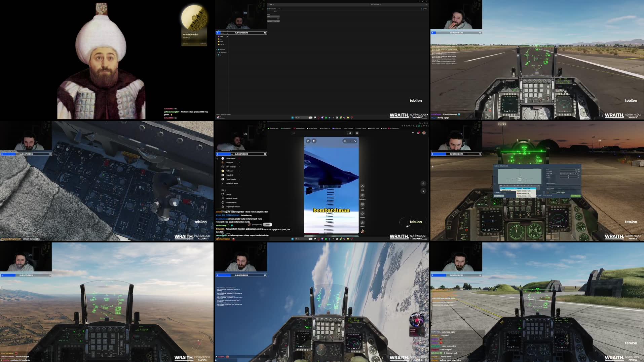This screenshot has width=644, height=362.
Task: Dislike the Short with the thumbs-down button
Action: point(363,195)
